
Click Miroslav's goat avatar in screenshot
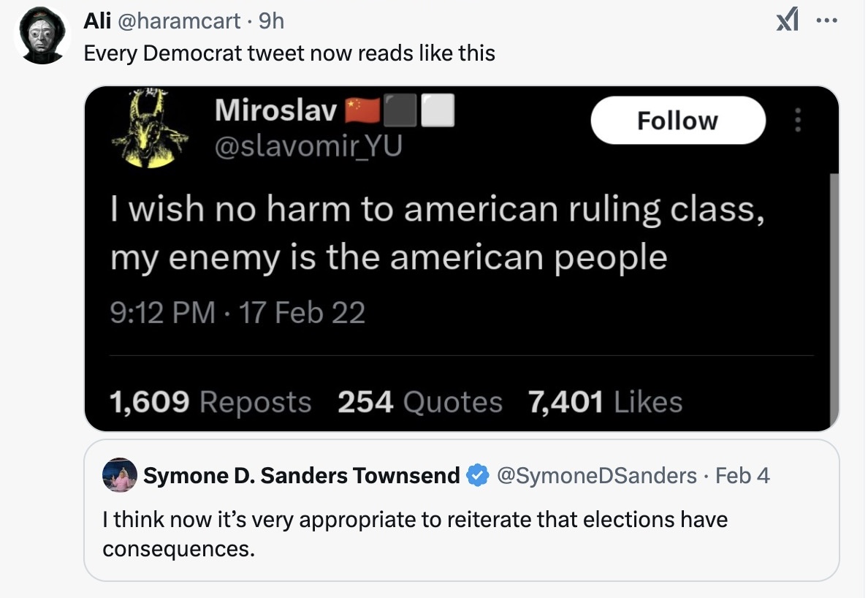tap(149, 127)
